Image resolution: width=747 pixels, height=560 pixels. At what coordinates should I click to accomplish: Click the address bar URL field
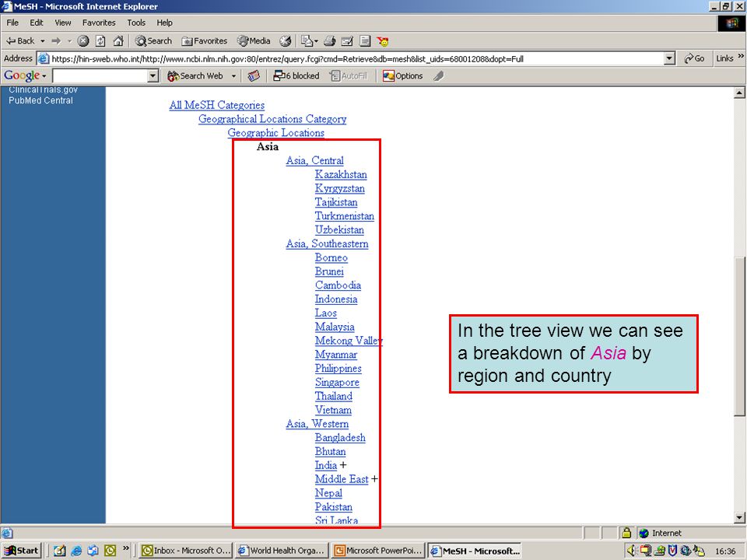tap(352, 59)
